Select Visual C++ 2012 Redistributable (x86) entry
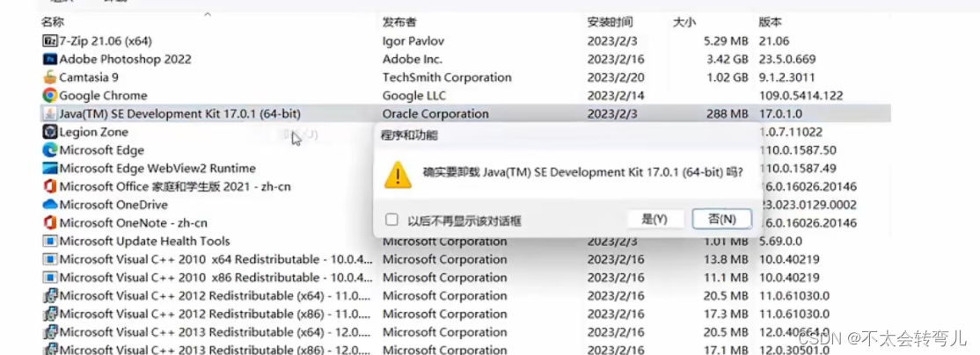 click(x=216, y=314)
